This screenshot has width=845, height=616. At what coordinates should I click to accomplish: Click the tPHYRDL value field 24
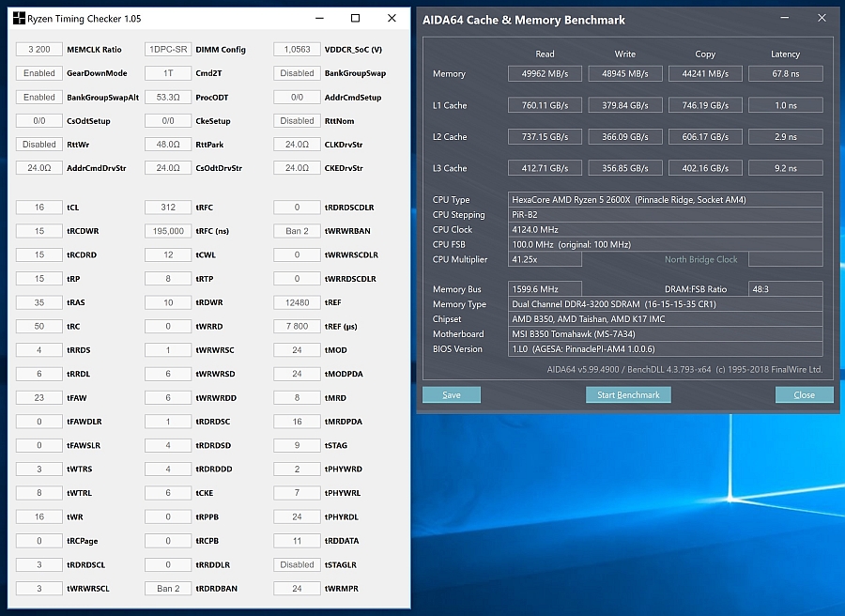click(297, 516)
